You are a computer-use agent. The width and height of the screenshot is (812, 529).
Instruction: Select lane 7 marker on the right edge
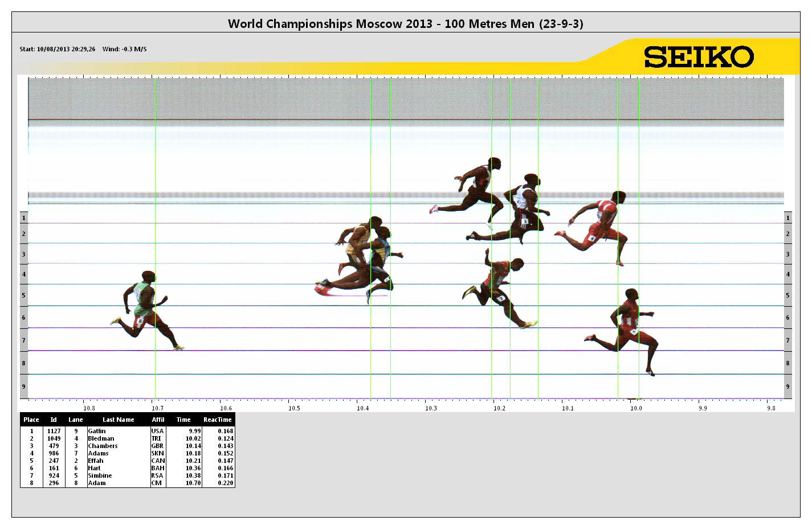787,340
